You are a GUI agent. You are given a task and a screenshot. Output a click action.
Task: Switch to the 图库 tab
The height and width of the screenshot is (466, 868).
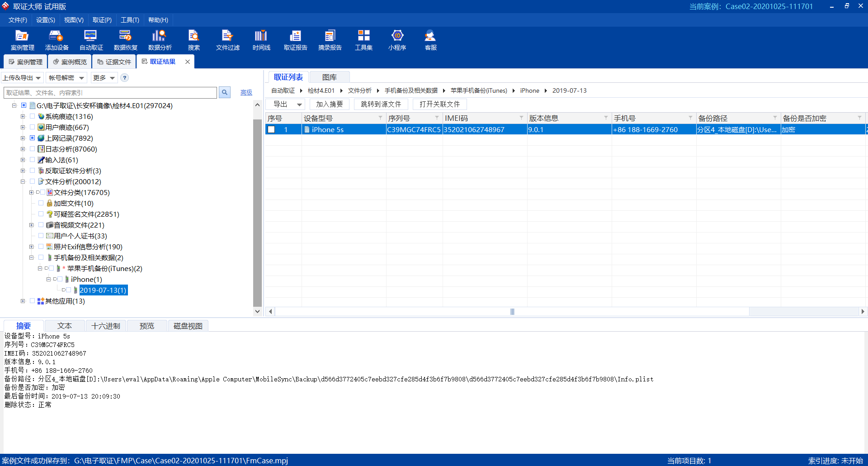click(x=330, y=77)
